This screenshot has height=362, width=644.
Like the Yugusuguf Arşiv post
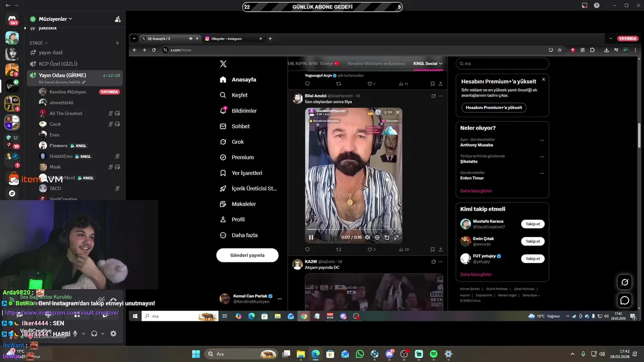coord(371,84)
